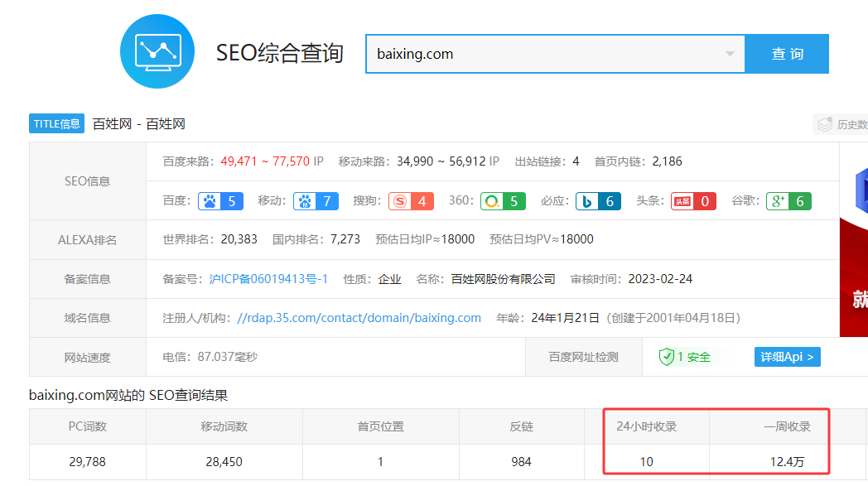
Task: Click the PC词数 value 29,788
Action: [x=88, y=462]
